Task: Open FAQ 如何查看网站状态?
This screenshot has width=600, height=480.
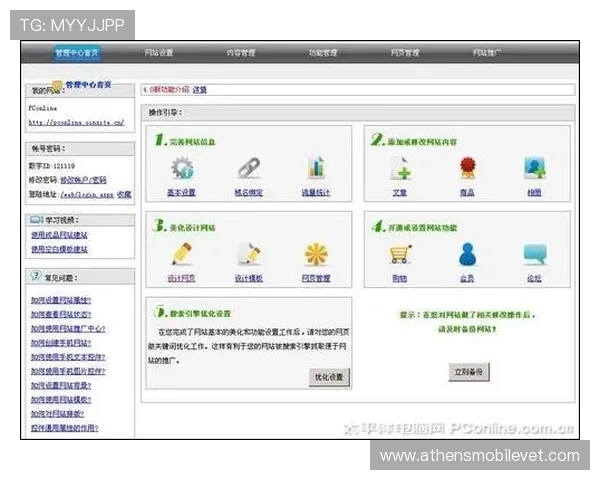Action: pos(61,315)
